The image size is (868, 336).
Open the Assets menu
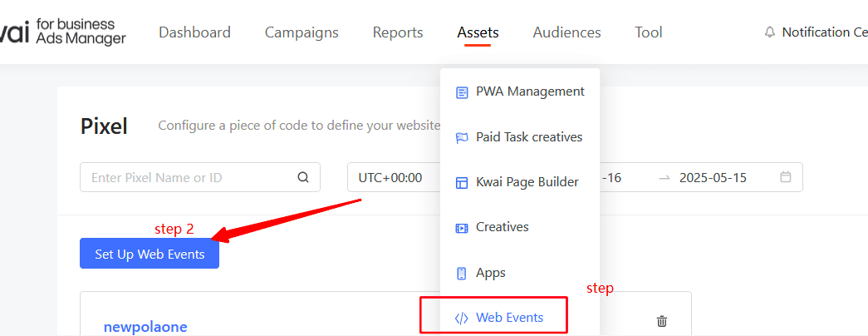point(478,32)
